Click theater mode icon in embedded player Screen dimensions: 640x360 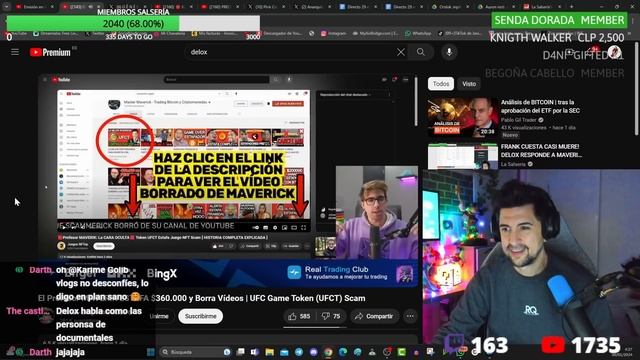click(x=294, y=228)
